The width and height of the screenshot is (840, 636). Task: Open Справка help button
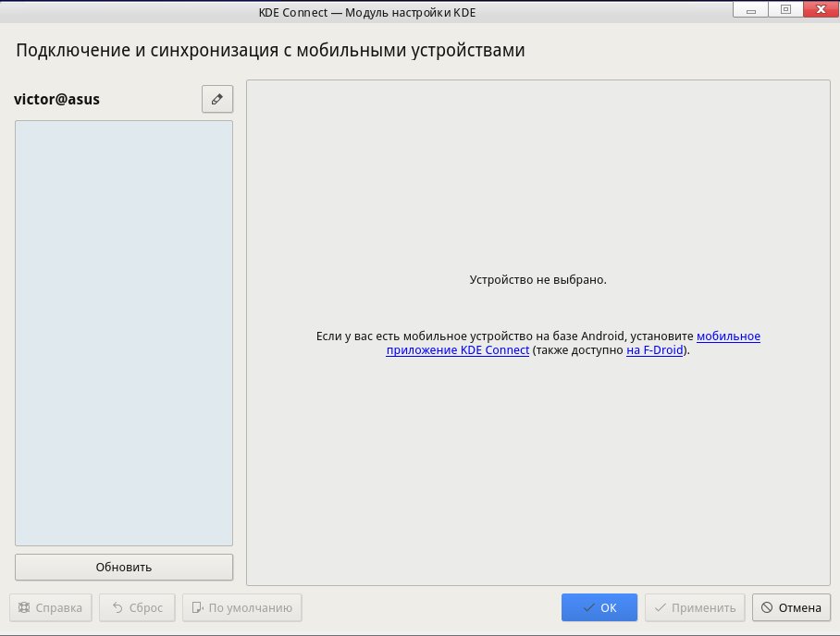coord(51,607)
